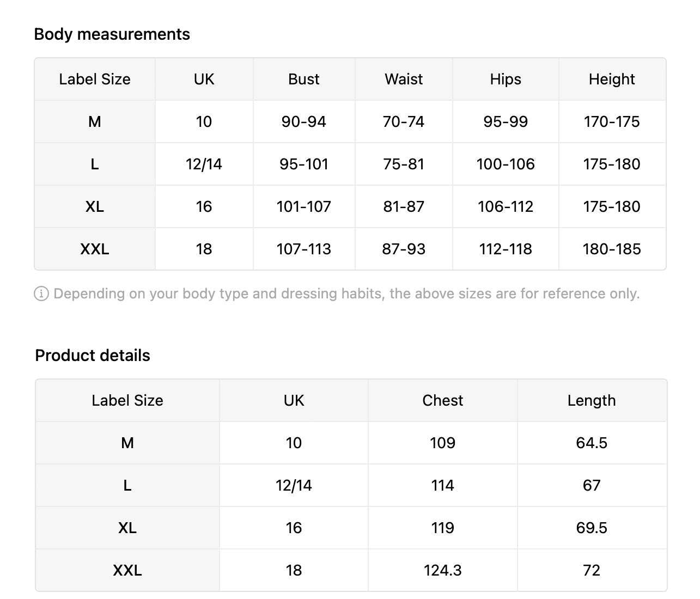Click the Body measurements heading
Image resolution: width=700 pixels, height=599 pixels.
tap(112, 34)
